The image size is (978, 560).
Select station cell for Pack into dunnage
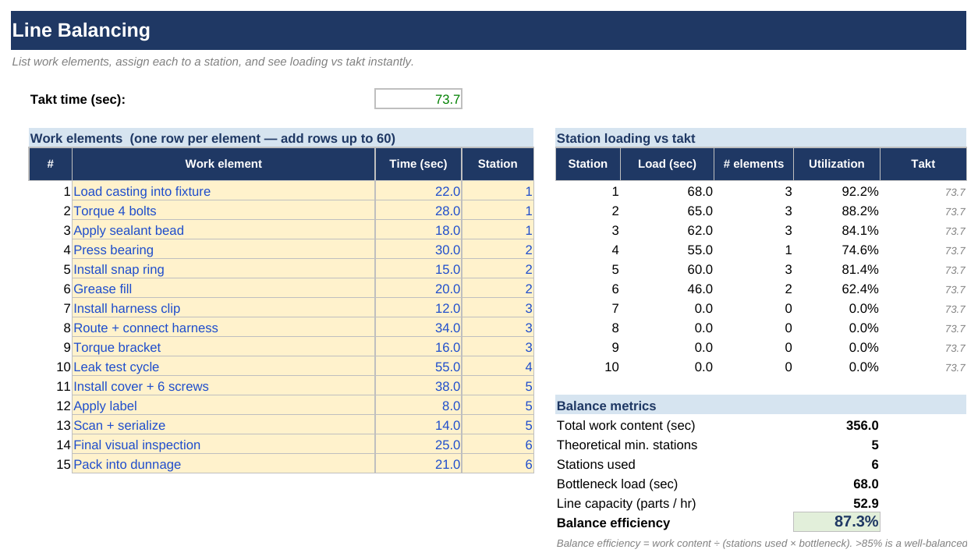[x=498, y=464]
